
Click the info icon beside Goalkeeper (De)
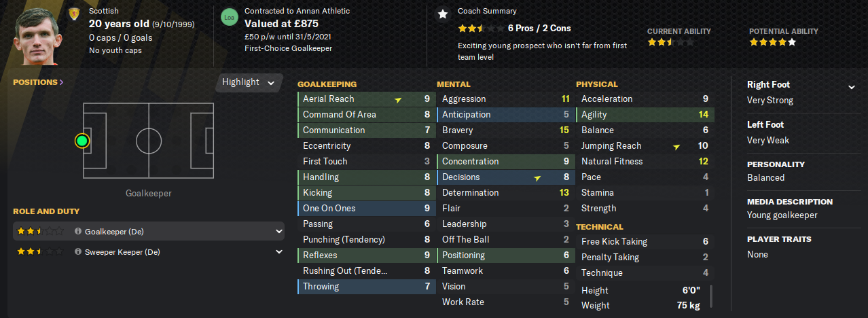78,232
